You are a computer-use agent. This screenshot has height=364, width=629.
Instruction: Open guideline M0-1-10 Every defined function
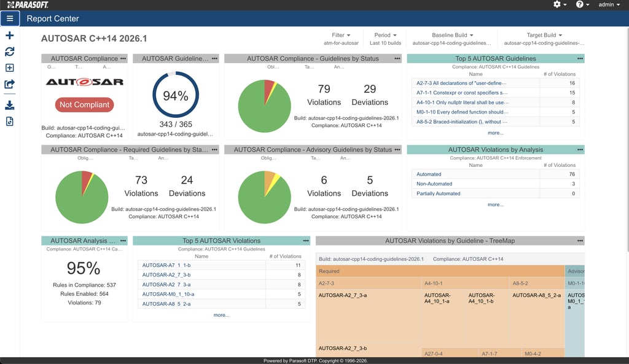coord(462,112)
